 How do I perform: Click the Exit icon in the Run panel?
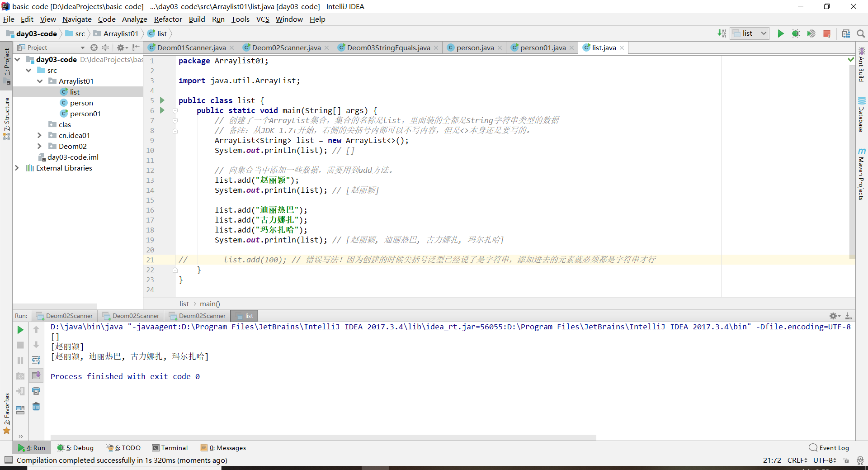[20, 391]
